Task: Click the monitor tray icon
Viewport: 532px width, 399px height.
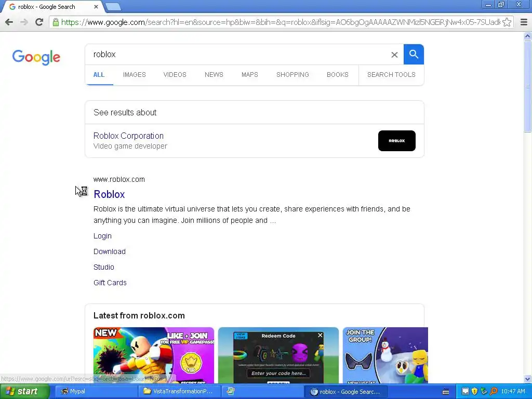Action: coord(465,391)
